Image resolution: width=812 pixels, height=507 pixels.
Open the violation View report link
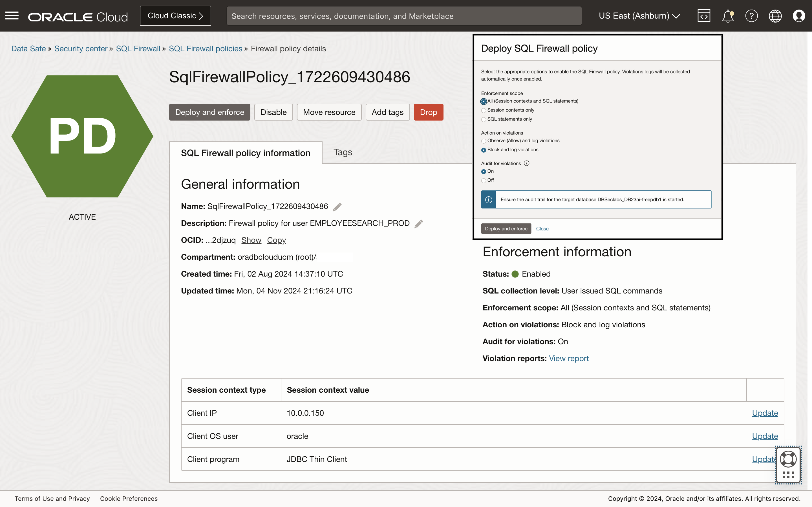568,358
